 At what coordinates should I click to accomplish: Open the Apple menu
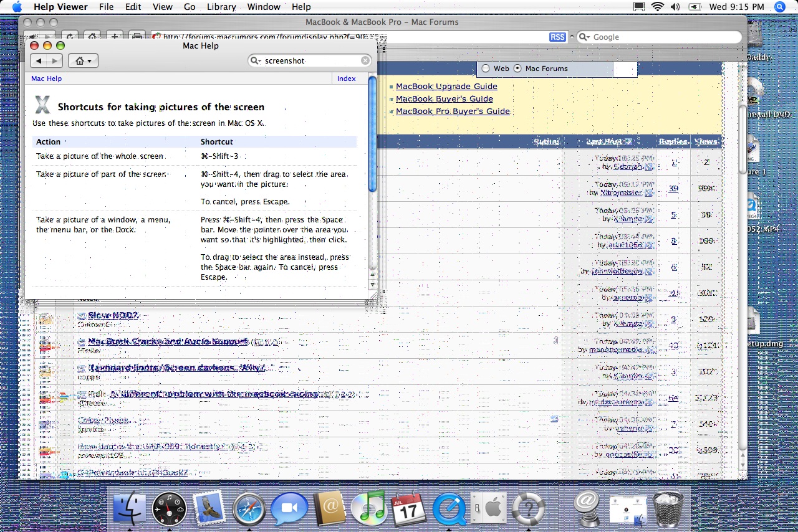[17, 7]
